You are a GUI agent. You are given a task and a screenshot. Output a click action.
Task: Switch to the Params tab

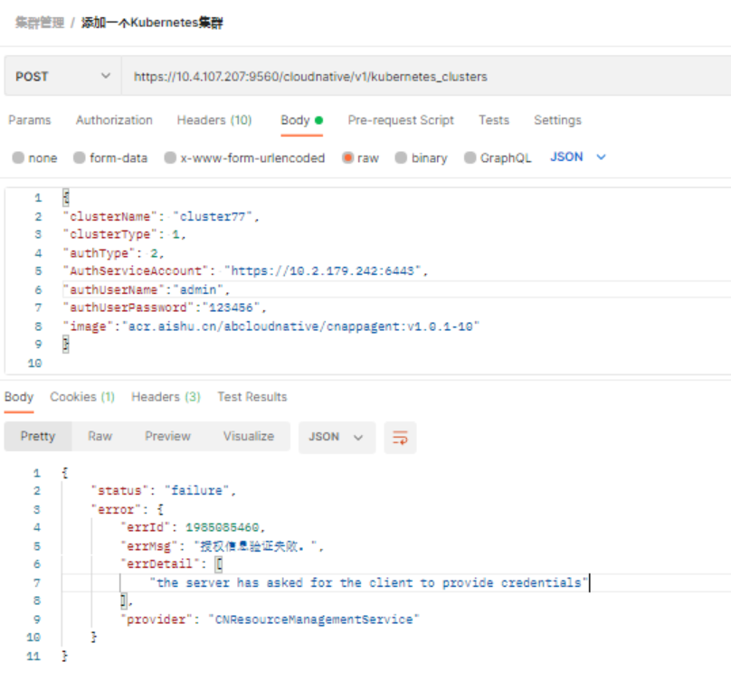[30, 120]
